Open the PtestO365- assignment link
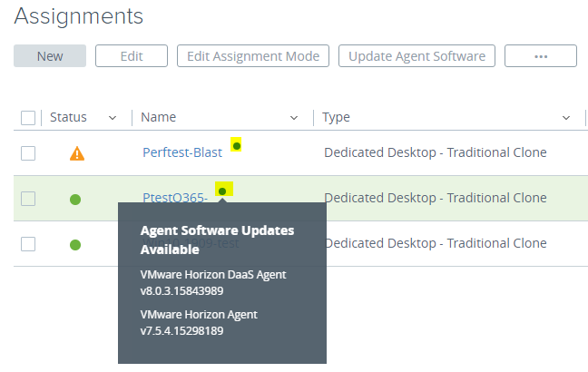588x372 pixels. tap(175, 198)
